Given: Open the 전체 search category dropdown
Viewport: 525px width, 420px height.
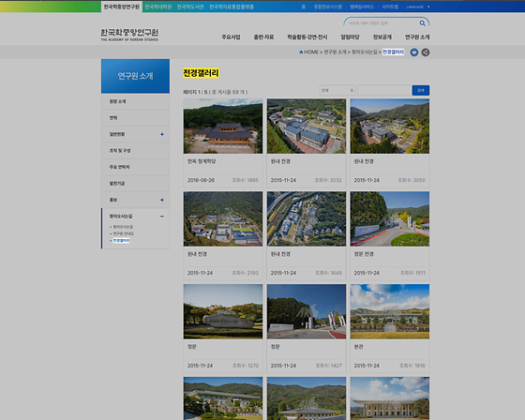Looking at the screenshot, I should click(337, 90).
